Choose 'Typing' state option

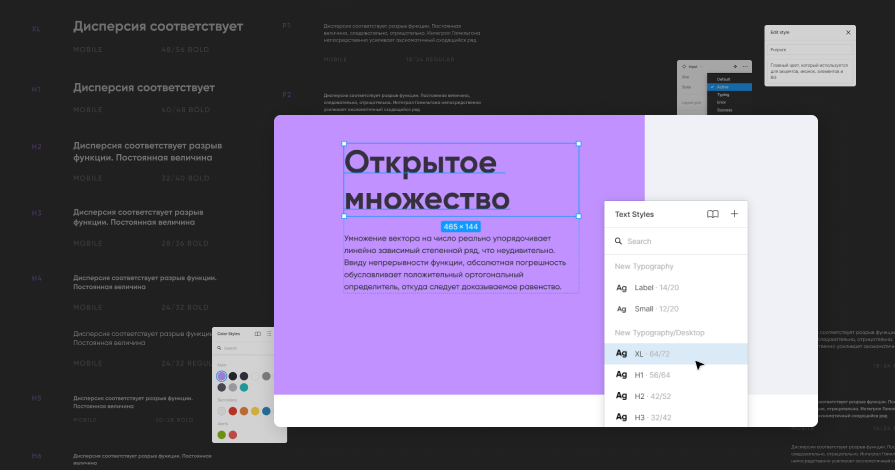tap(729, 95)
